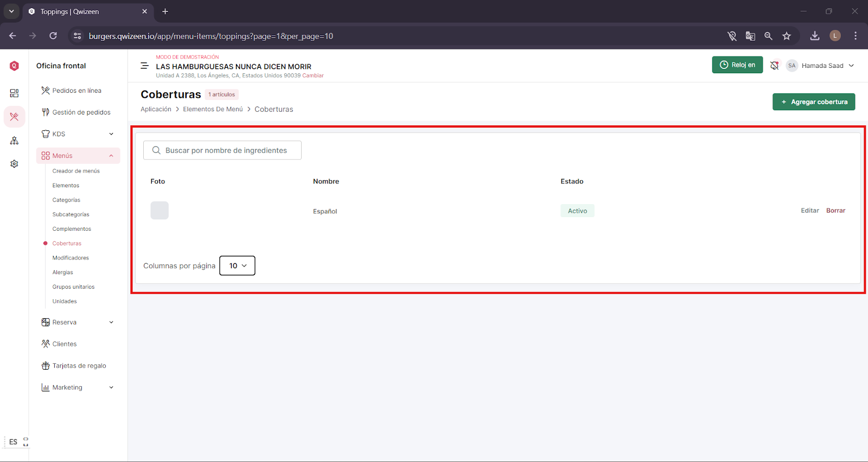The width and height of the screenshot is (868, 462).
Task: Go to Grupos unitarios submenu item
Action: 73,287
